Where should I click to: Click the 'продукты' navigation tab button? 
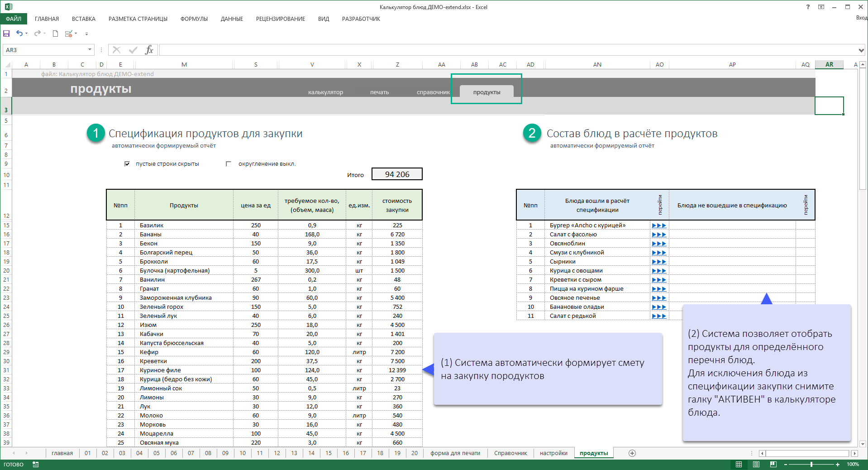coord(486,92)
